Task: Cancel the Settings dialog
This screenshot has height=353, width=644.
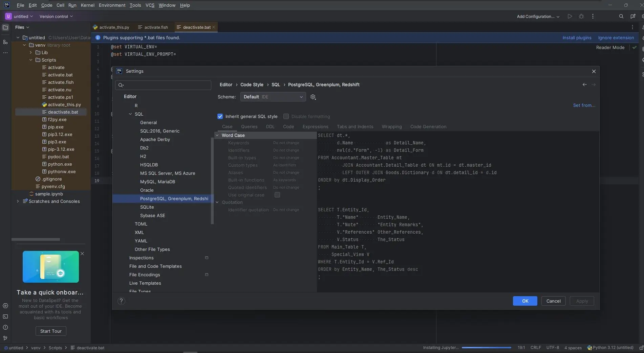Action: (553, 301)
